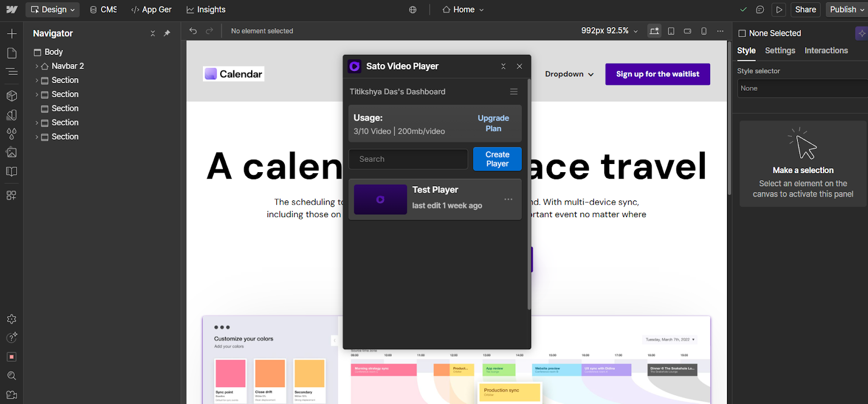868x404 pixels.
Task: Click the Upgrade Plan link
Action: tap(493, 123)
